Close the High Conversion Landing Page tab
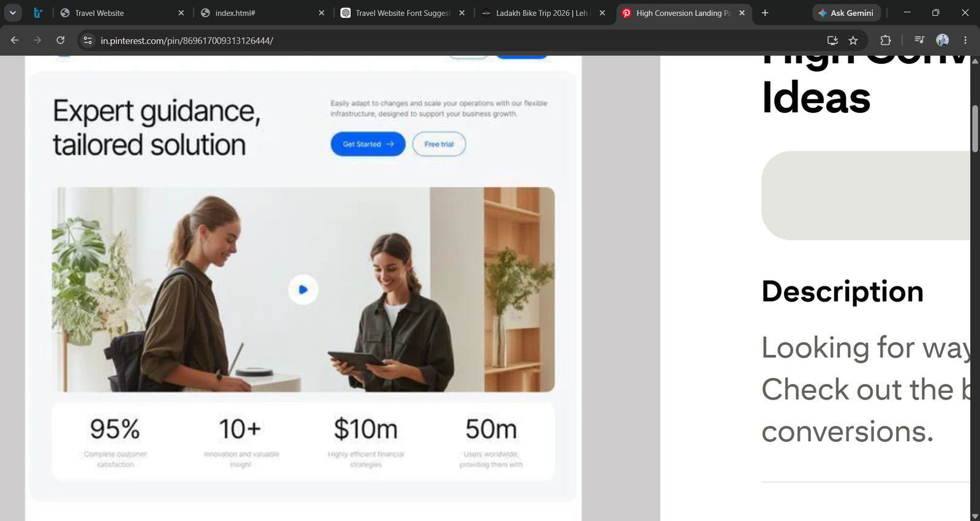This screenshot has width=980, height=521. click(742, 13)
